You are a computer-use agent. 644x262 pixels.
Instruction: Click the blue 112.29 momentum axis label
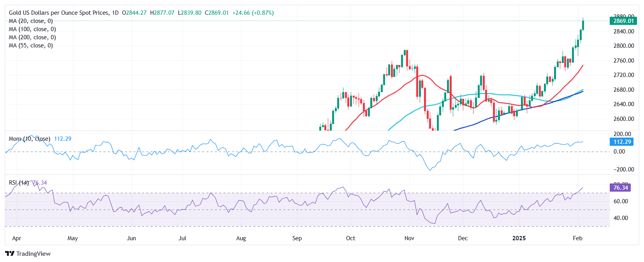click(x=621, y=142)
